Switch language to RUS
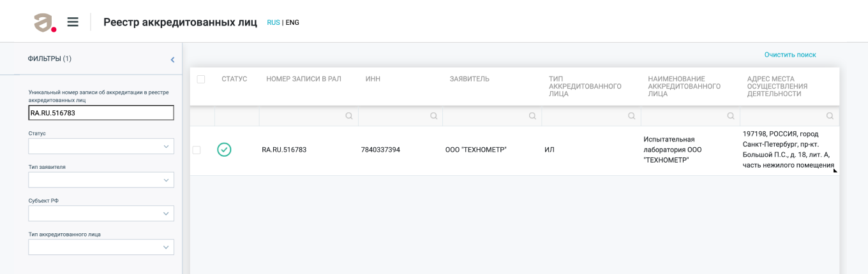Screen dimensions: 868x274 pyautogui.click(x=273, y=22)
